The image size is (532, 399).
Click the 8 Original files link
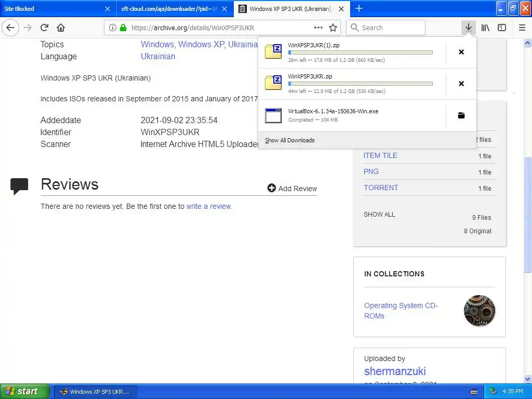477,231
